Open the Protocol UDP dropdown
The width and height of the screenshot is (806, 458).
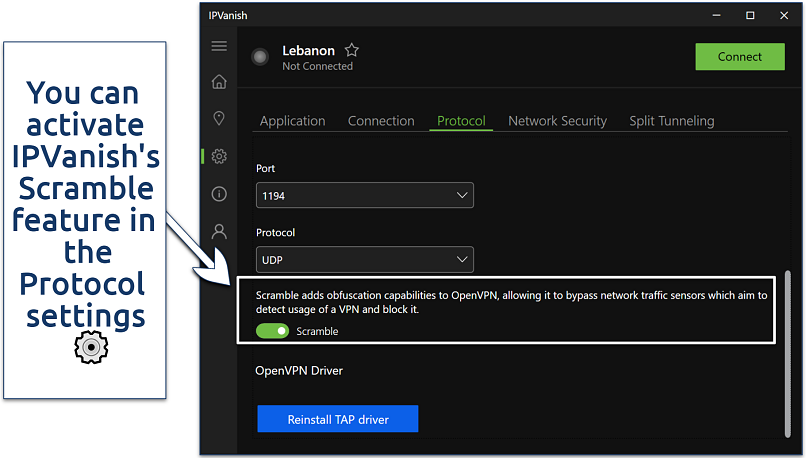364,260
